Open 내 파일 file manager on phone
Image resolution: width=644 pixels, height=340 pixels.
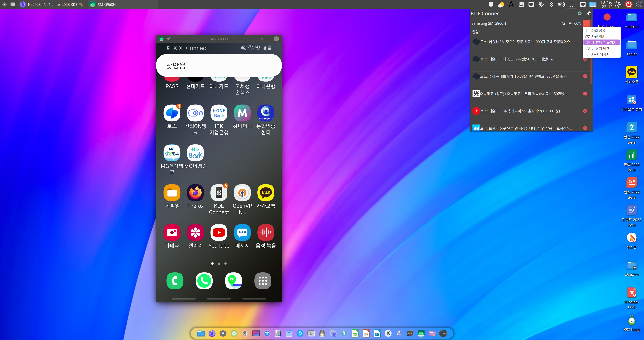click(172, 193)
